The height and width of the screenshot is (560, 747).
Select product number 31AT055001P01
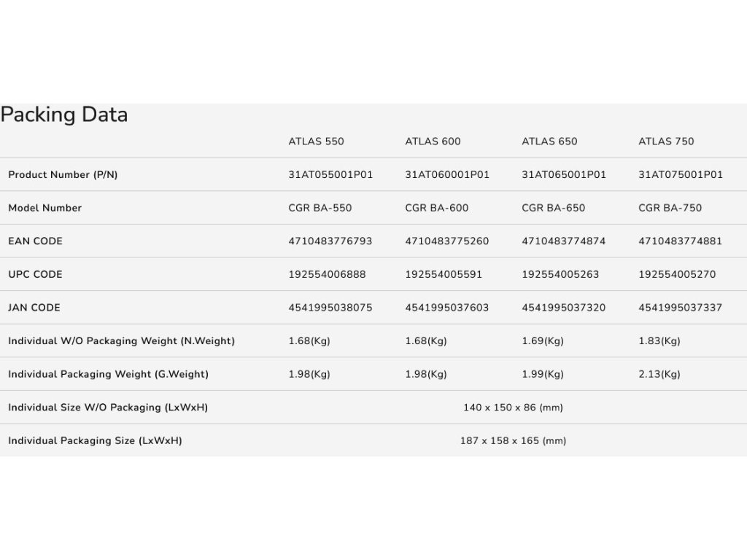[x=330, y=175]
